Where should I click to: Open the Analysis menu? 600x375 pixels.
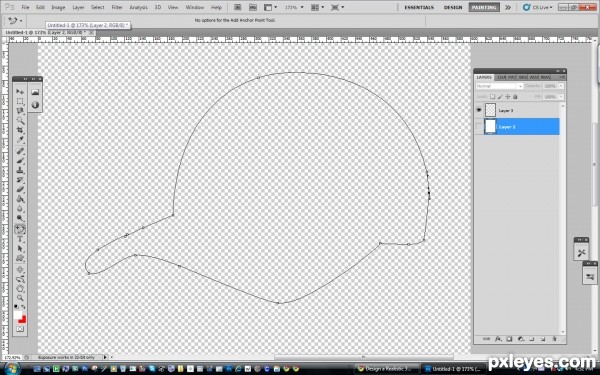tap(138, 7)
